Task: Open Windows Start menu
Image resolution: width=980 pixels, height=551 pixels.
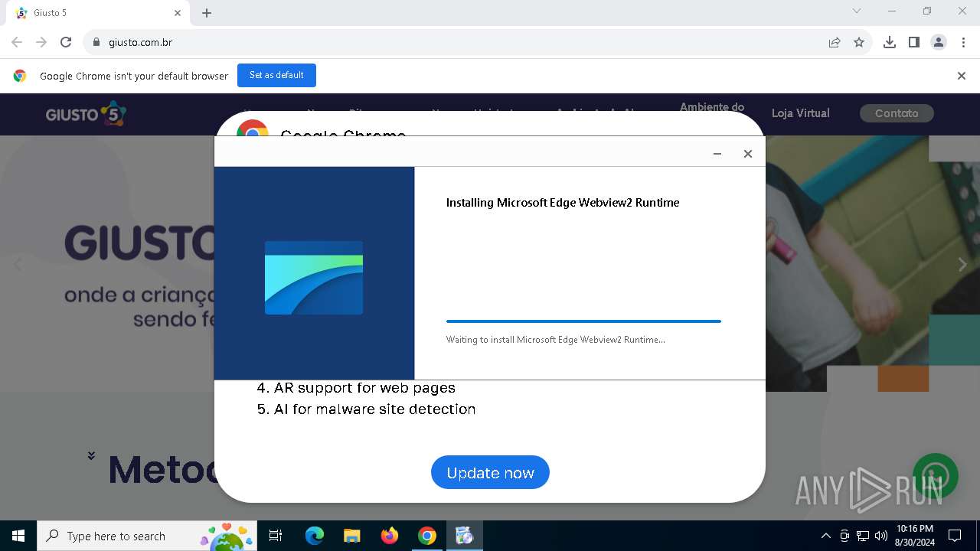Action: [x=18, y=536]
